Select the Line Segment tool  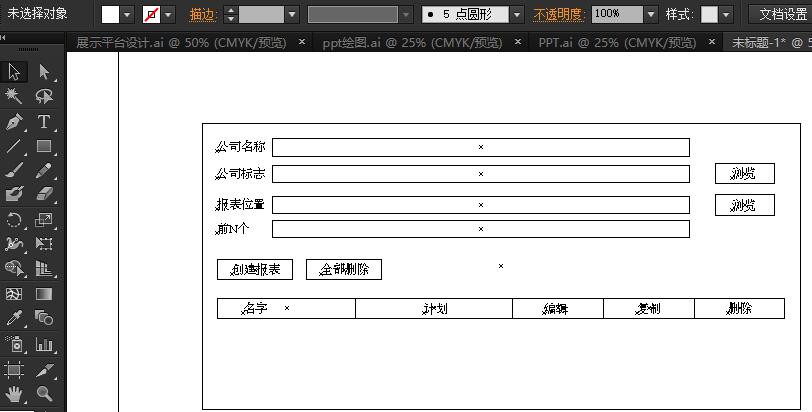point(14,146)
